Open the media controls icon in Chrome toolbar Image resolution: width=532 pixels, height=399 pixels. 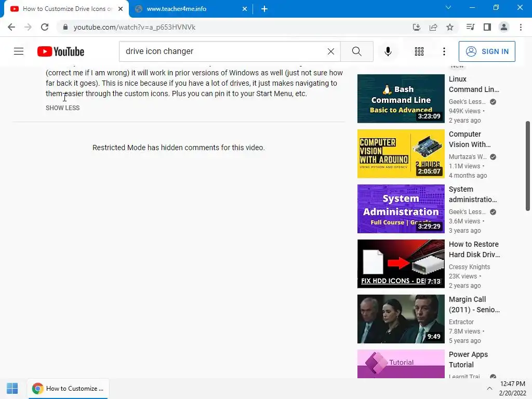tap(470, 27)
